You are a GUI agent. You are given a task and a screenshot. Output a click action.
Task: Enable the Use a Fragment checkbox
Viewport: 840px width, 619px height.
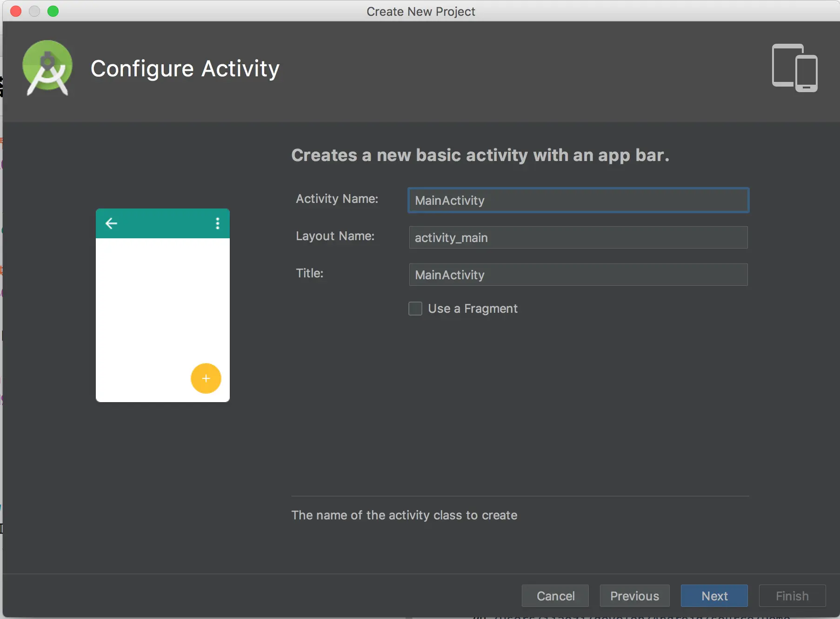415,309
